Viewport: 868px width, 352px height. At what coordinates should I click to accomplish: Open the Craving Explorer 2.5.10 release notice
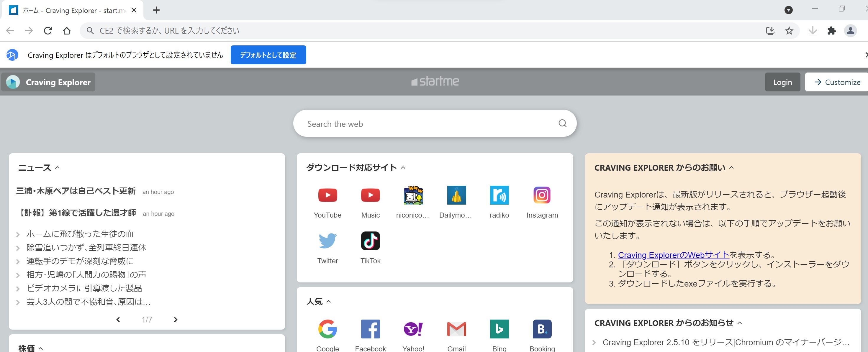tap(726, 342)
